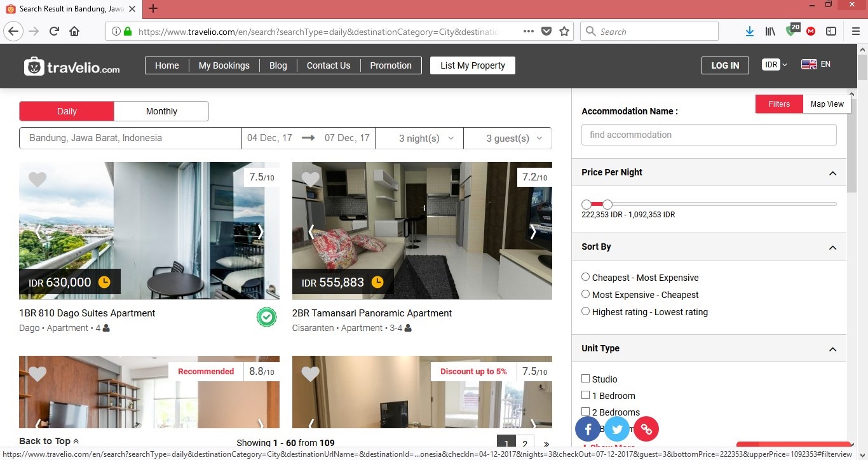Check the Studio unit type box
Viewport: 868px width, 460px height.
click(586, 379)
